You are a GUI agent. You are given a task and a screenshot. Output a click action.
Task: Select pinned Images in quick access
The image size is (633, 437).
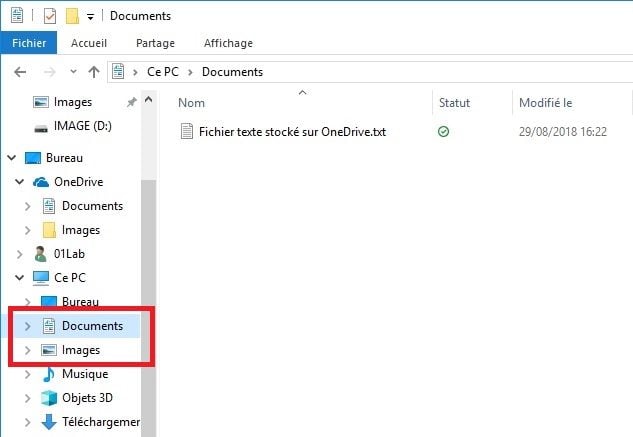[73, 102]
